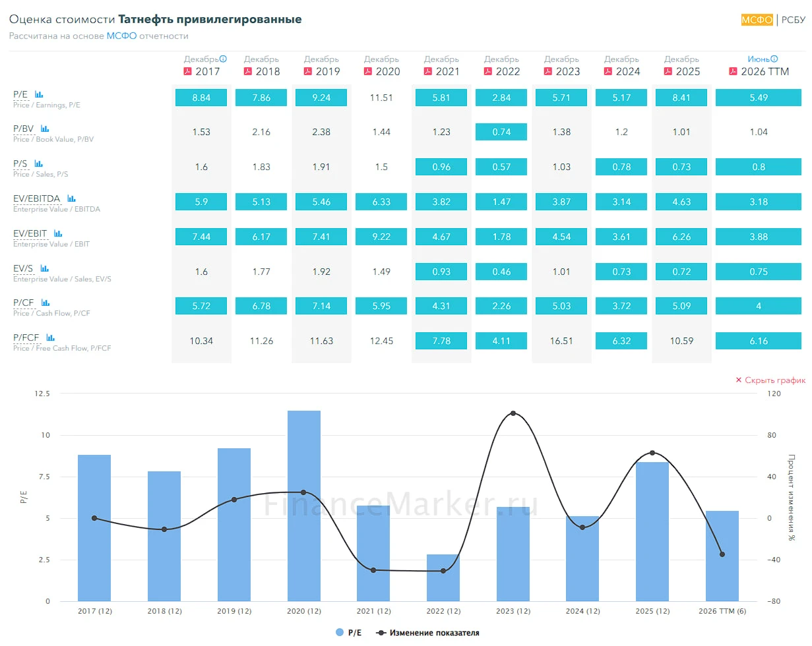Hide the chart with Скрыть график

click(770, 380)
